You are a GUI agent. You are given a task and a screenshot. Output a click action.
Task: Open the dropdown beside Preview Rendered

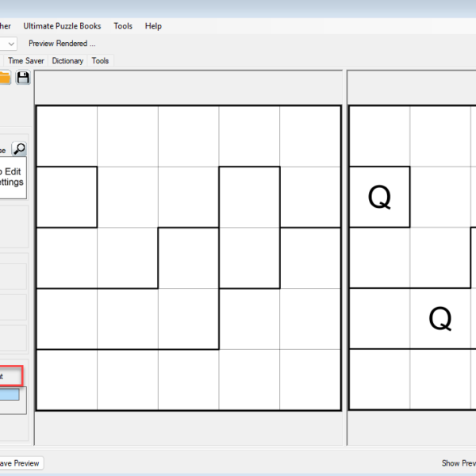point(8,44)
